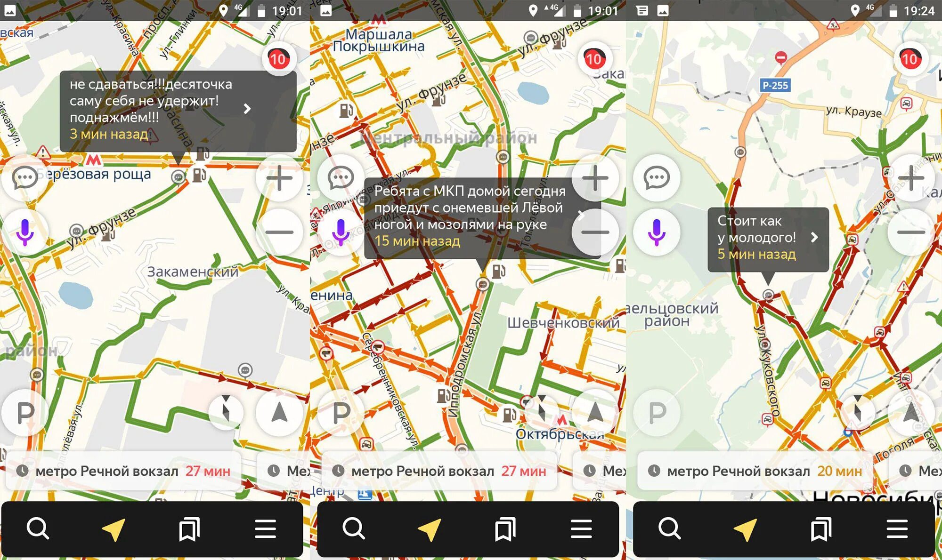Tap traffic score 10 on the Центральный район map

click(x=594, y=59)
